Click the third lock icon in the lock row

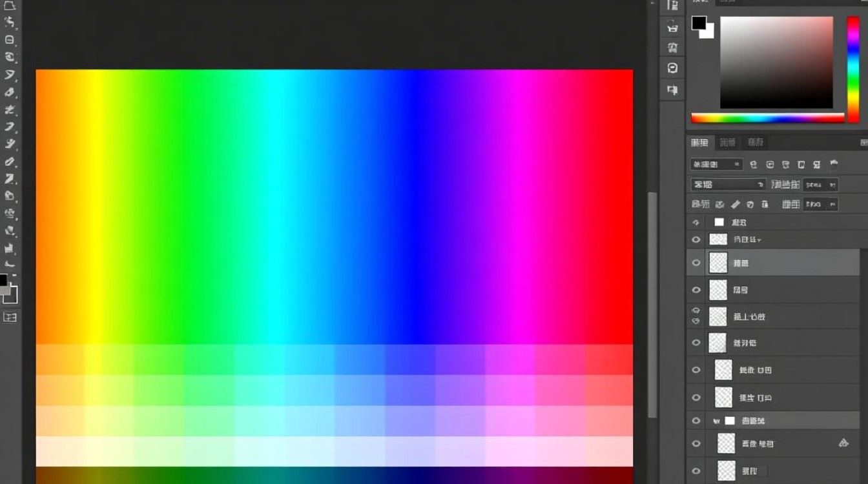(x=750, y=205)
